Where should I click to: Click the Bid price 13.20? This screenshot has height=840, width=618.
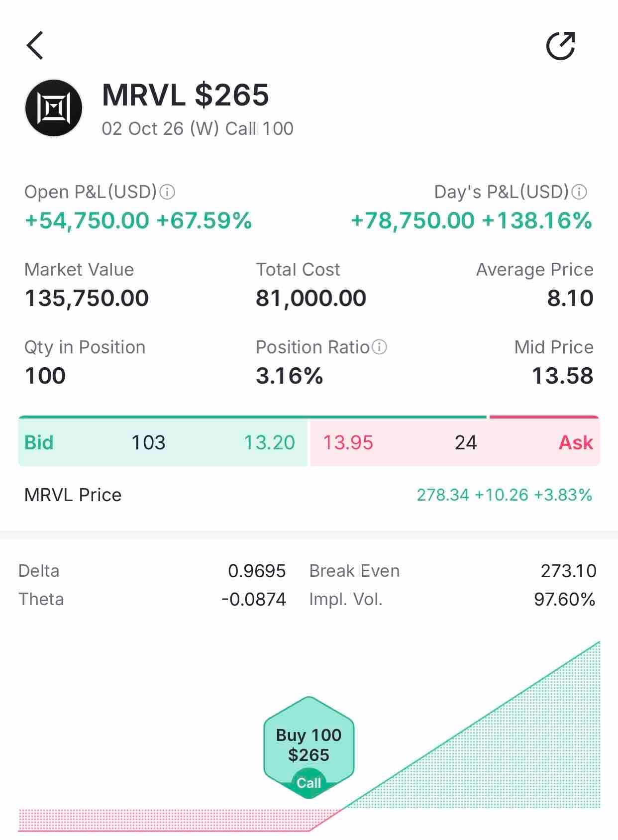(269, 442)
